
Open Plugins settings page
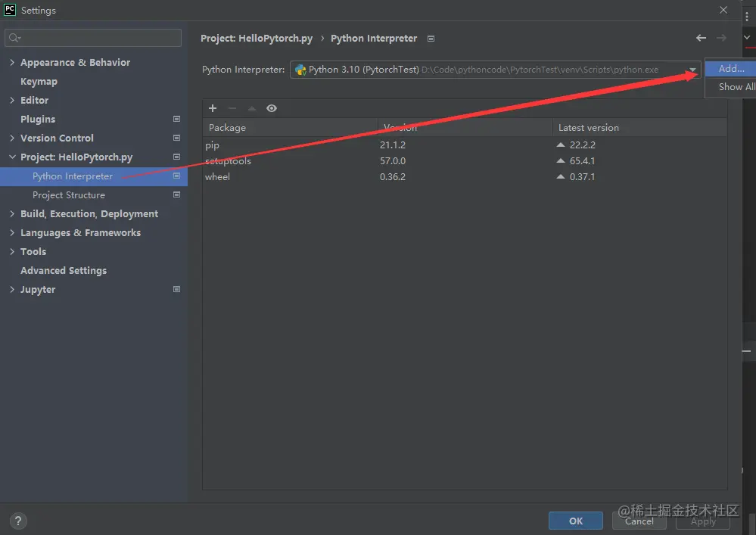click(x=38, y=119)
